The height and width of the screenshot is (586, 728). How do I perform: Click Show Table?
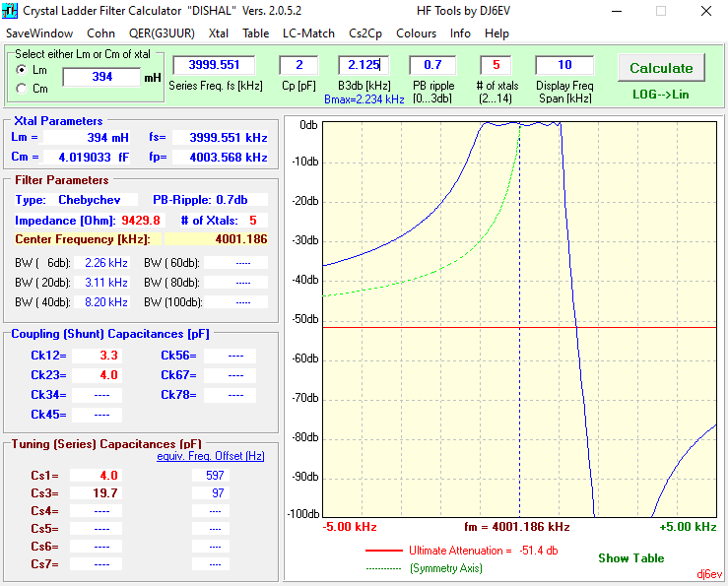(x=630, y=558)
